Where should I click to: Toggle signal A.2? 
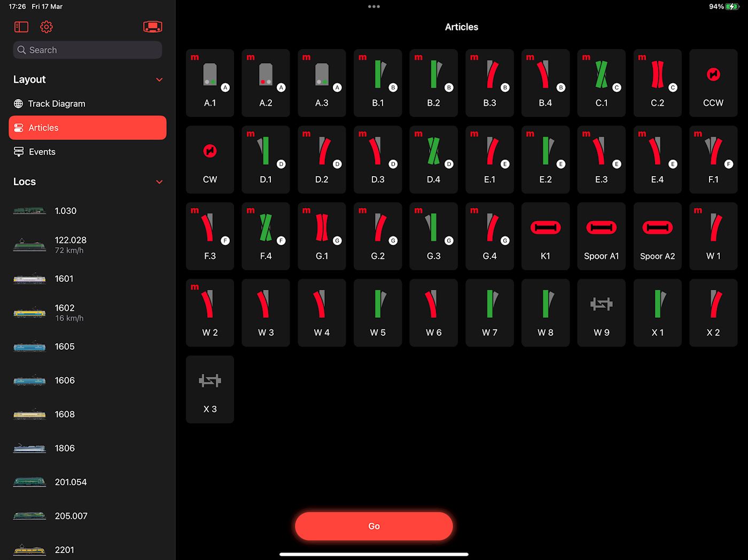266,83
